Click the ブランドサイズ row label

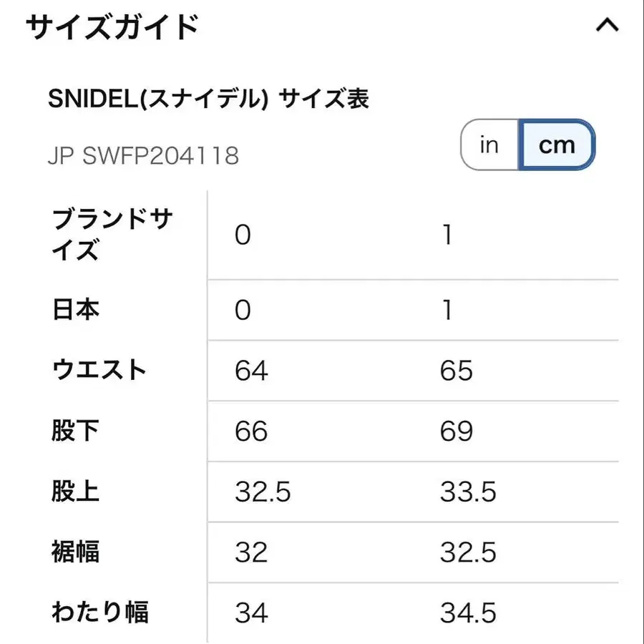[112, 235]
